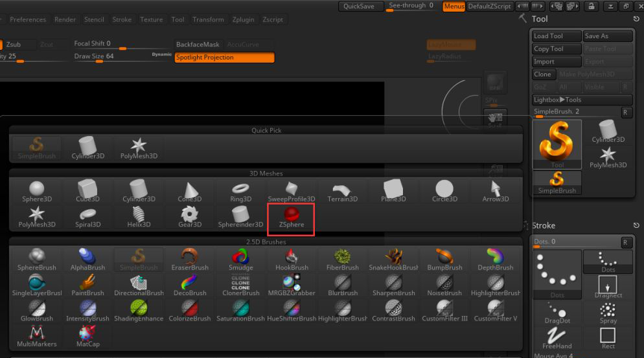The height and width of the screenshot is (358, 644).
Task: Select the Spray stroke type
Action: [608, 313]
